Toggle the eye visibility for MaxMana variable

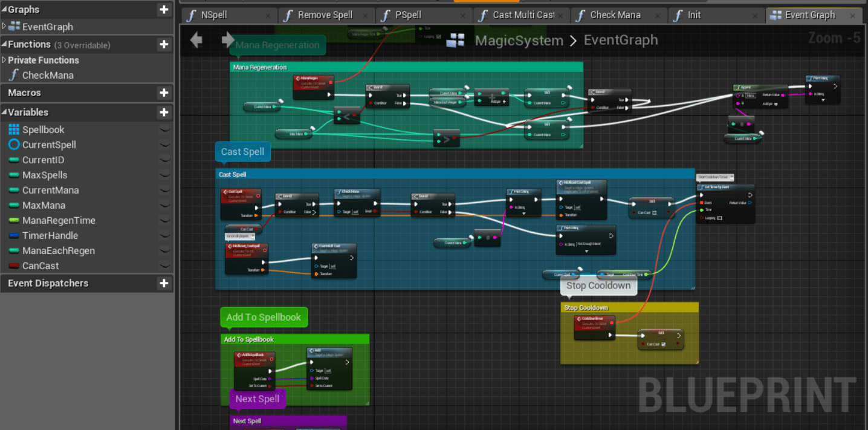164,205
